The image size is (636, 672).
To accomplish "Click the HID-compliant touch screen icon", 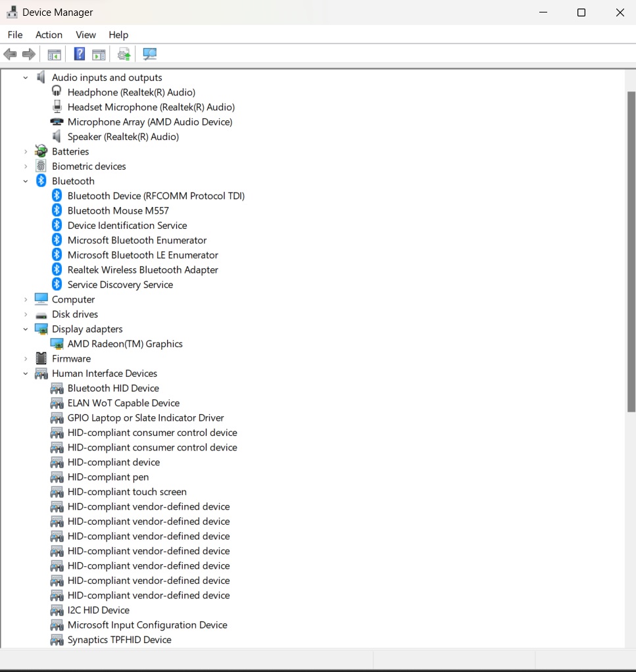I will pos(57,491).
